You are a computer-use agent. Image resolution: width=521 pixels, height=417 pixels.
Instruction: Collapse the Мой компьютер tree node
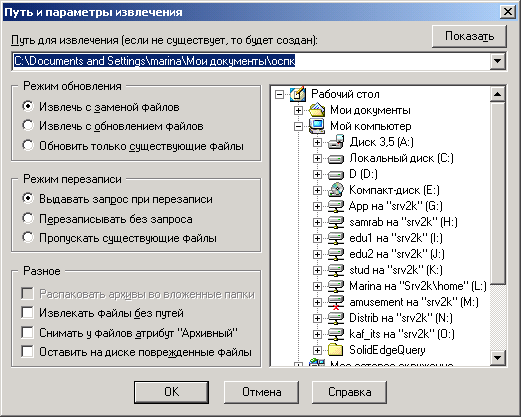point(298,126)
